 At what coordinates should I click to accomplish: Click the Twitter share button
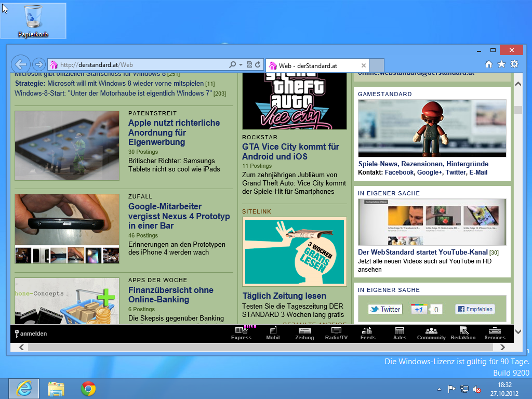coord(385,309)
